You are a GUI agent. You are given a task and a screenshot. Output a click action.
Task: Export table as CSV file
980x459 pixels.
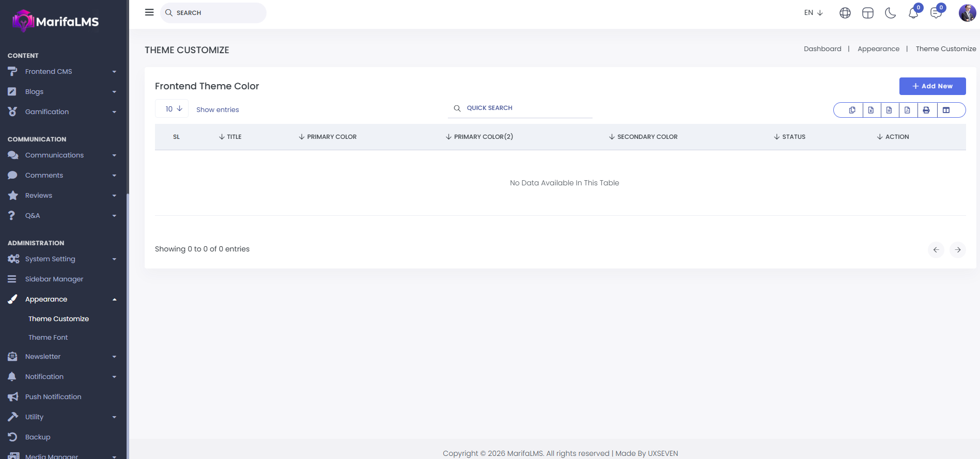(x=889, y=110)
